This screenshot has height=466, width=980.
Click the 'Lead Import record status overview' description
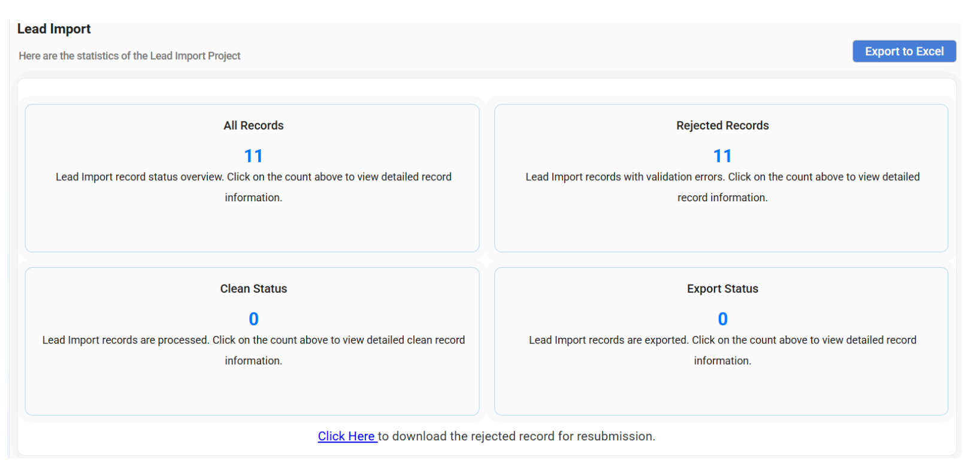click(x=253, y=187)
